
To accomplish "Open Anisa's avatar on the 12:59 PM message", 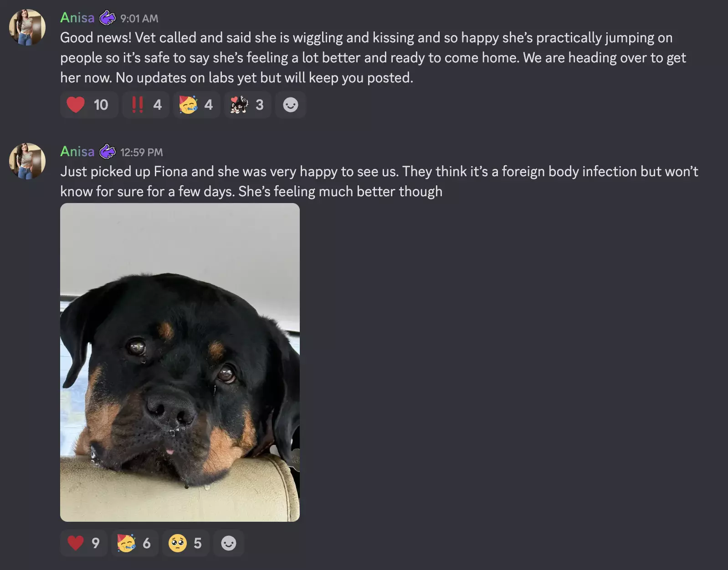I will pyautogui.click(x=27, y=161).
